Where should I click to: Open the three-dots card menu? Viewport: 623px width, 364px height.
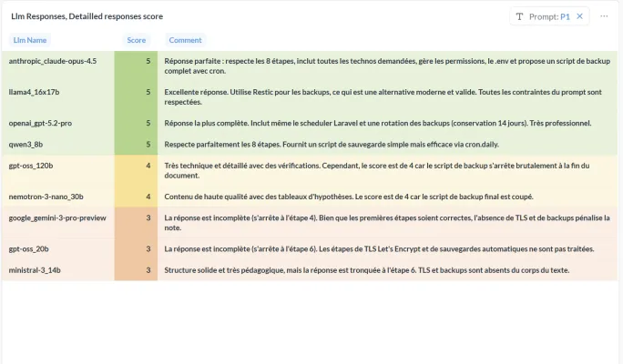(x=604, y=16)
